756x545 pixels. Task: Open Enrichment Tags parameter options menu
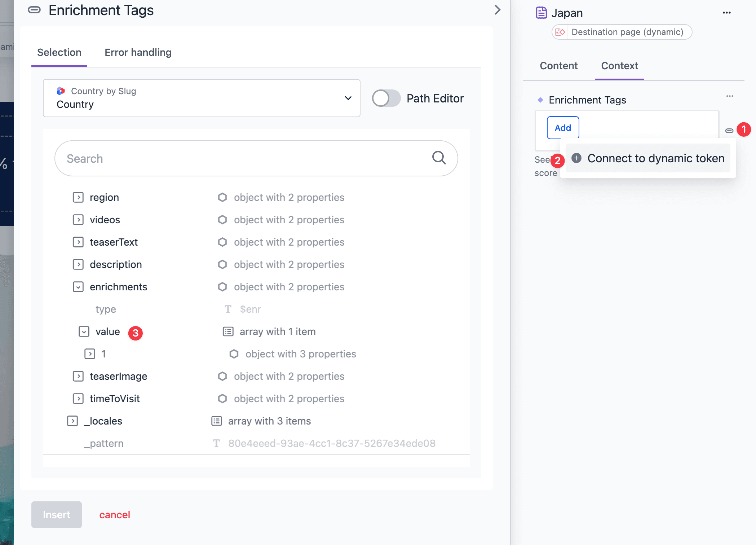coord(730,96)
